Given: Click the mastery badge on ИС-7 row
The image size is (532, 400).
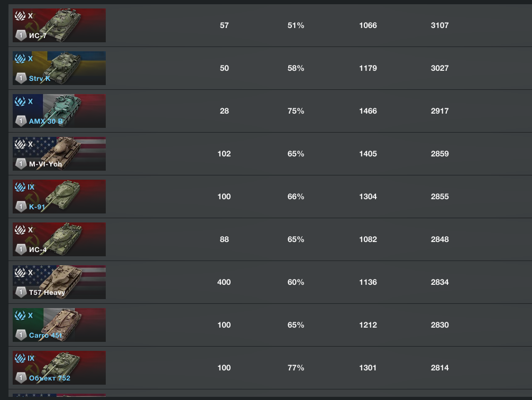Looking at the screenshot, I should click(x=21, y=35).
